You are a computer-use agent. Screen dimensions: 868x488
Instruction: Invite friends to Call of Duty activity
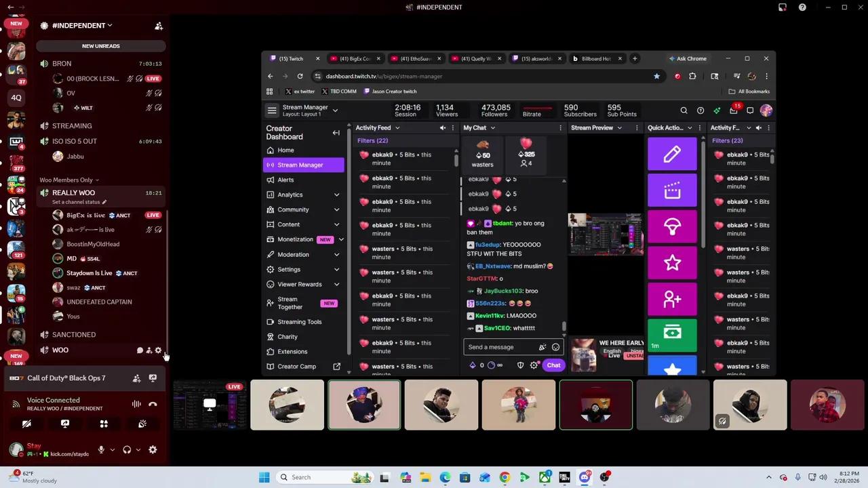pos(136,378)
